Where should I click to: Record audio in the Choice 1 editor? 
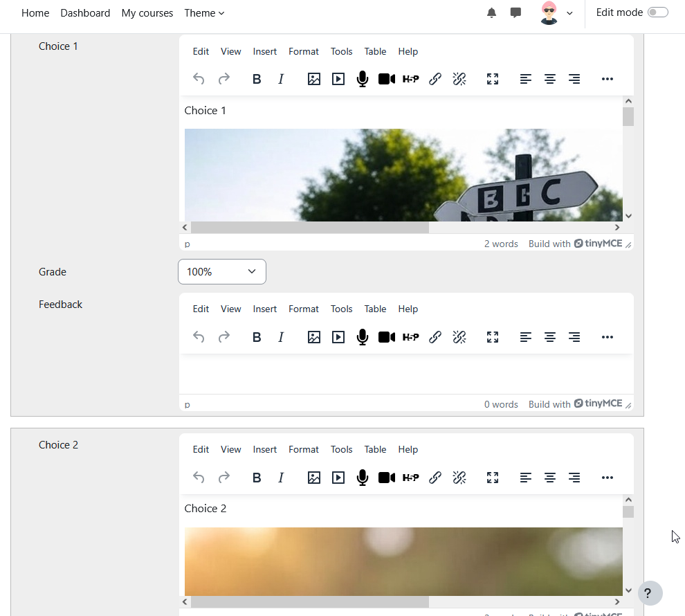(x=362, y=79)
